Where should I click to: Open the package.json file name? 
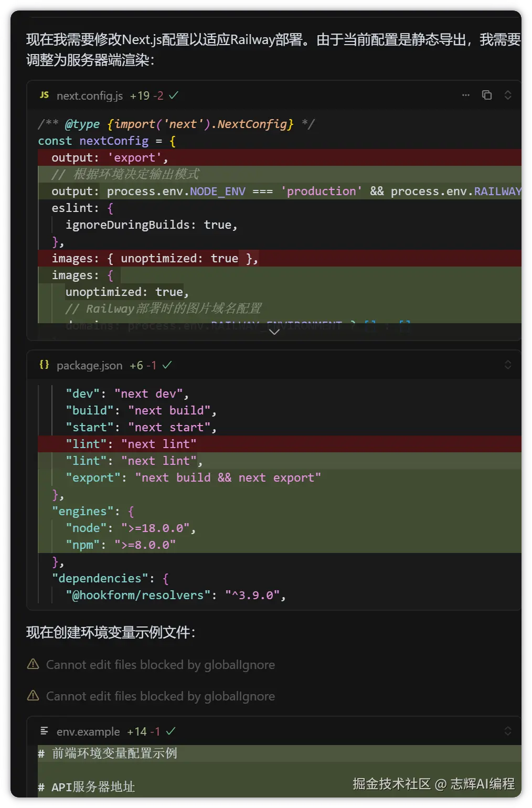[89, 365]
